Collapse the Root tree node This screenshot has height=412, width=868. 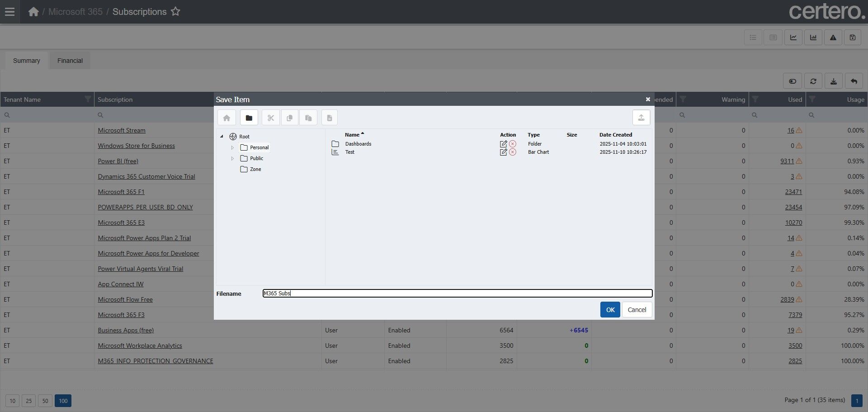coord(222,137)
